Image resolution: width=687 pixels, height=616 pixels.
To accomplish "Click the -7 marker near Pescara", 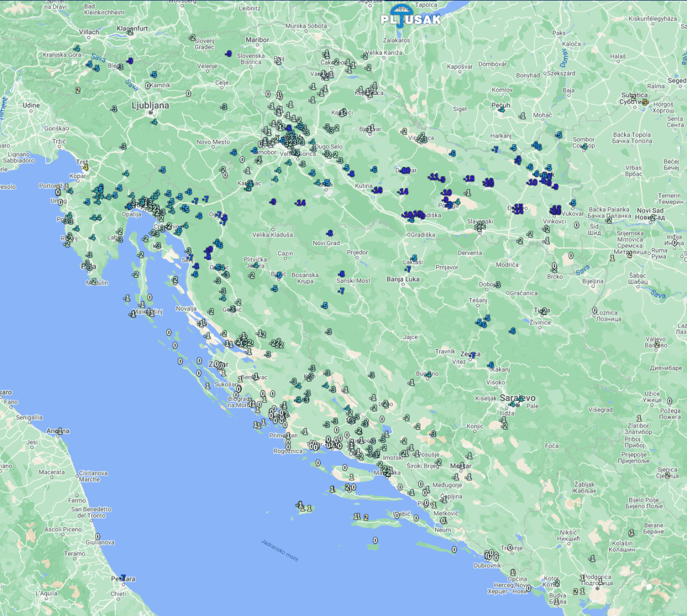I will pyautogui.click(x=123, y=576).
